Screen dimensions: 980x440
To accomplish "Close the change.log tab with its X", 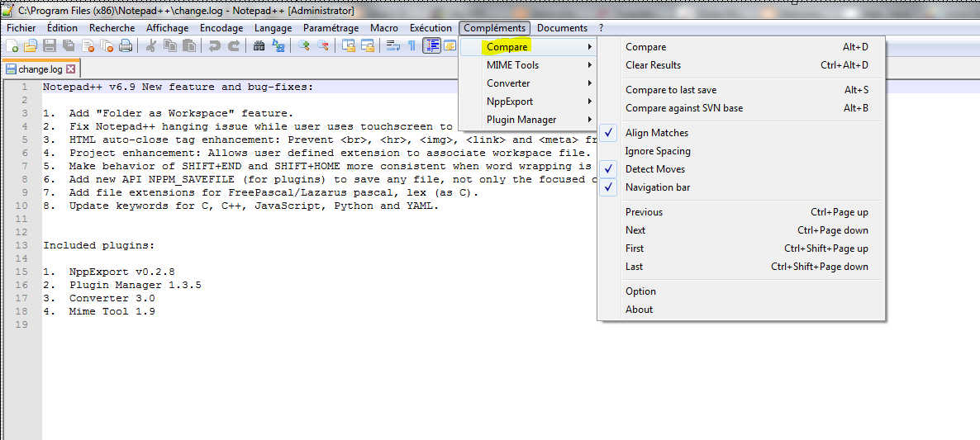I will click(70, 69).
